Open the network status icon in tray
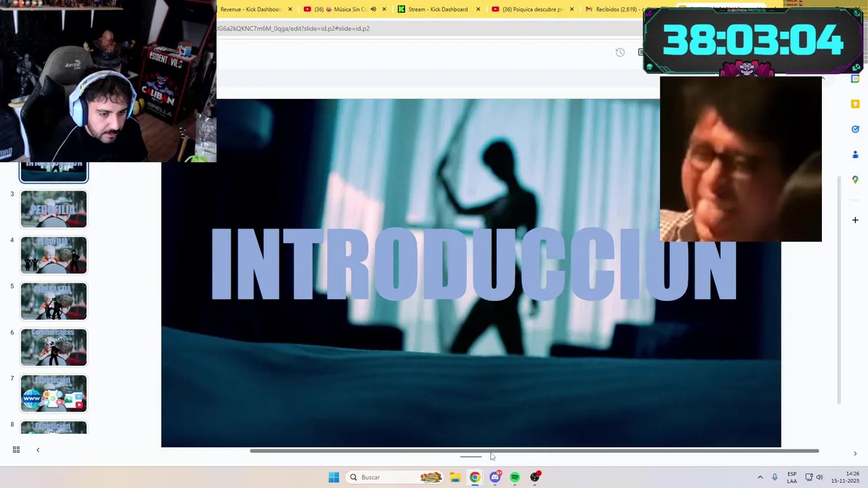Viewport: 868px width, 488px height. click(x=808, y=477)
